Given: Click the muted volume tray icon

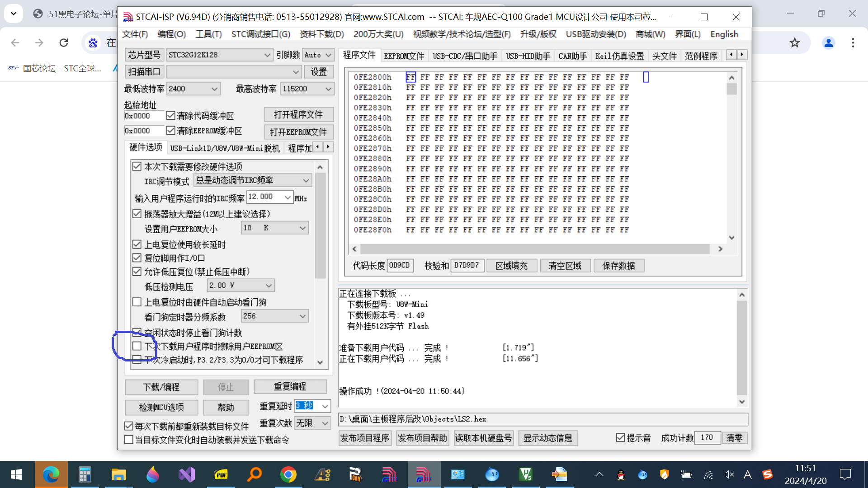Looking at the screenshot, I should (729, 474).
